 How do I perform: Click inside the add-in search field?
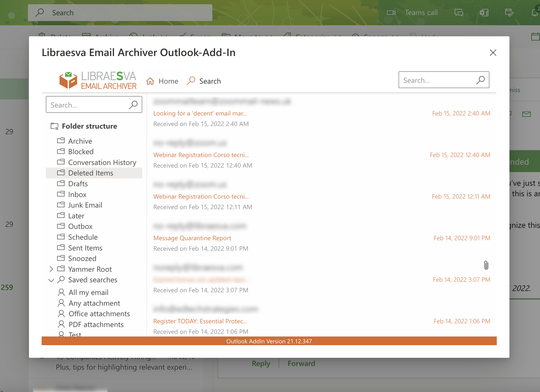[x=435, y=80]
